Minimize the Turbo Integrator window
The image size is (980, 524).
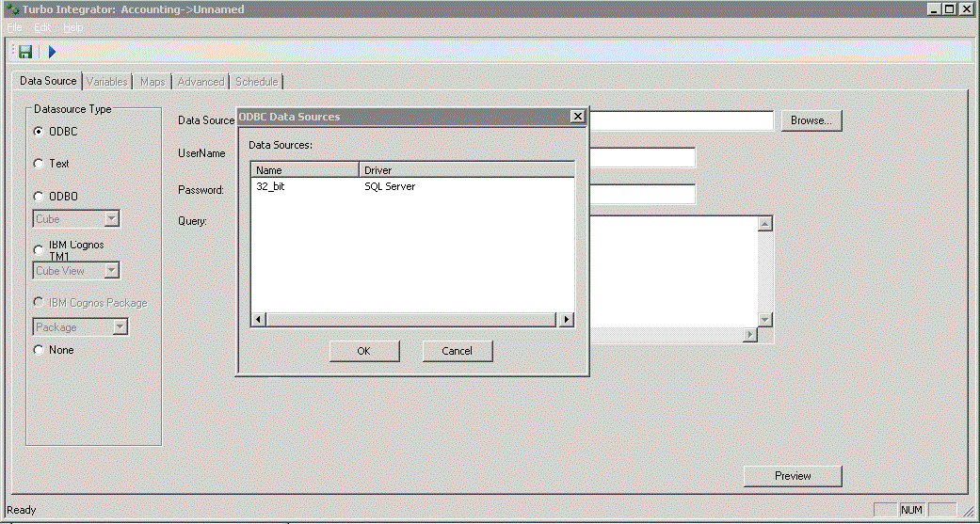935,8
